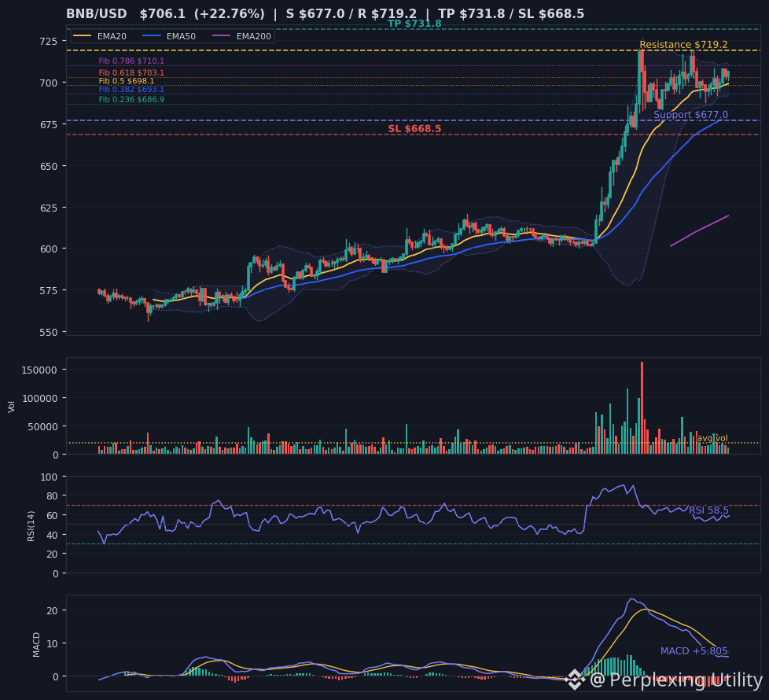Click the RSI(14) axis label
Screen dimensions: 769x700
tap(31, 526)
